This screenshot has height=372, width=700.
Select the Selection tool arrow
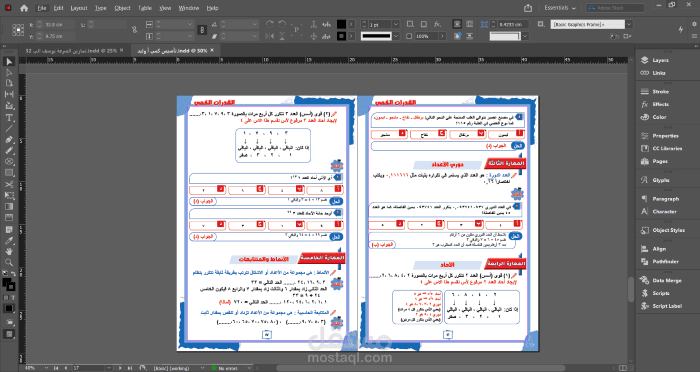9,61
